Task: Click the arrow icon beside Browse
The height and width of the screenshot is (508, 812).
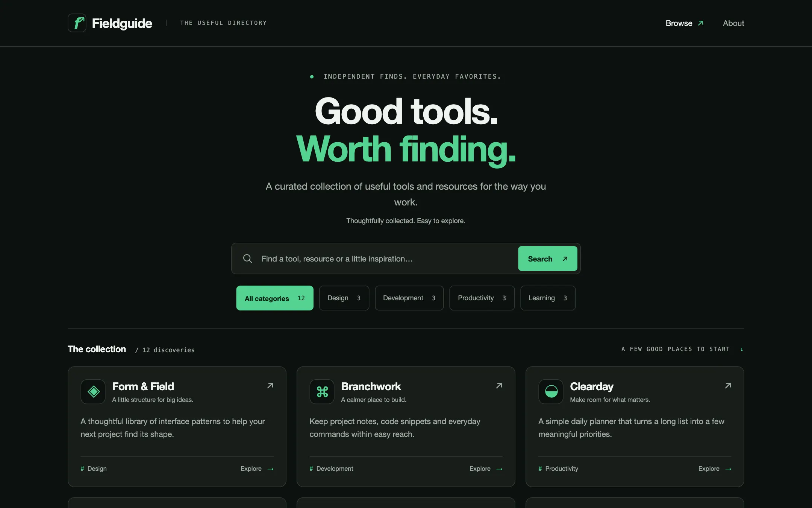Action: click(700, 23)
